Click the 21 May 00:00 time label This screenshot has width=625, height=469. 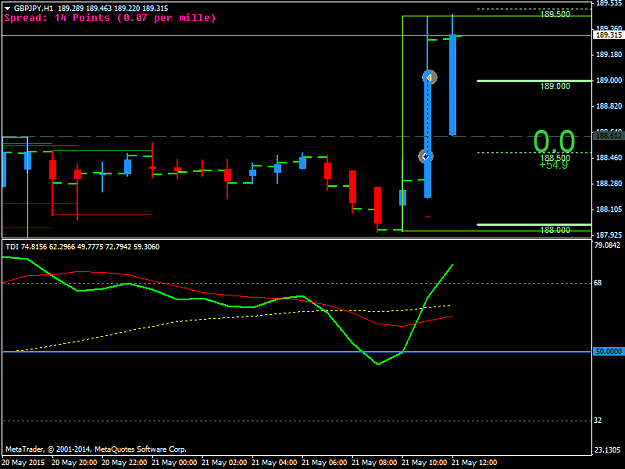pos(174,463)
